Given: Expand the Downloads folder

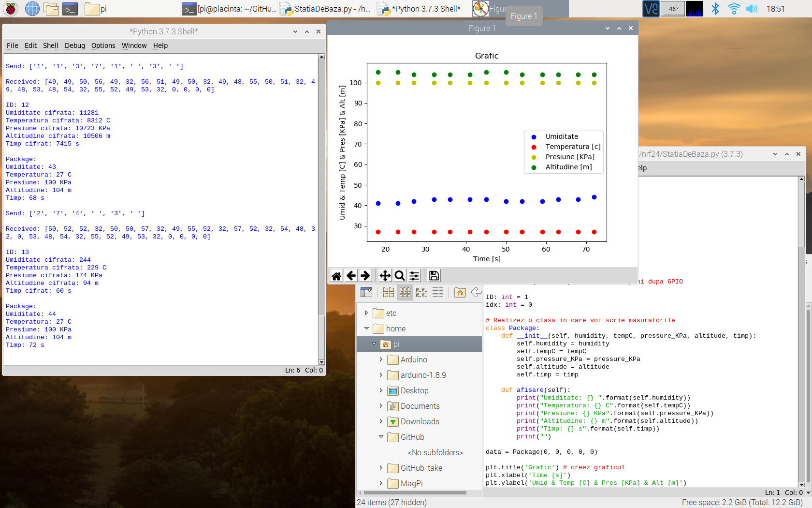Looking at the screenshot, I should pos(381,421).
